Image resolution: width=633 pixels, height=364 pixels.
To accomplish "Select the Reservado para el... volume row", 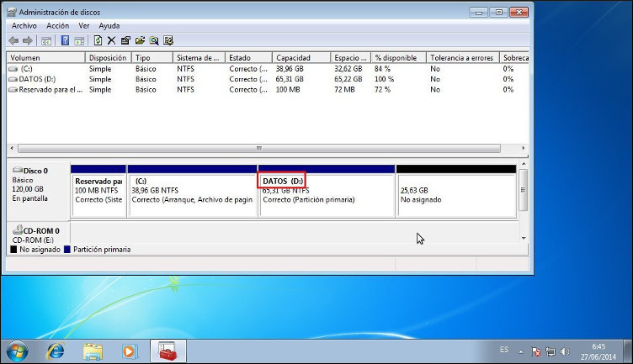I will (x=268, y=90).
